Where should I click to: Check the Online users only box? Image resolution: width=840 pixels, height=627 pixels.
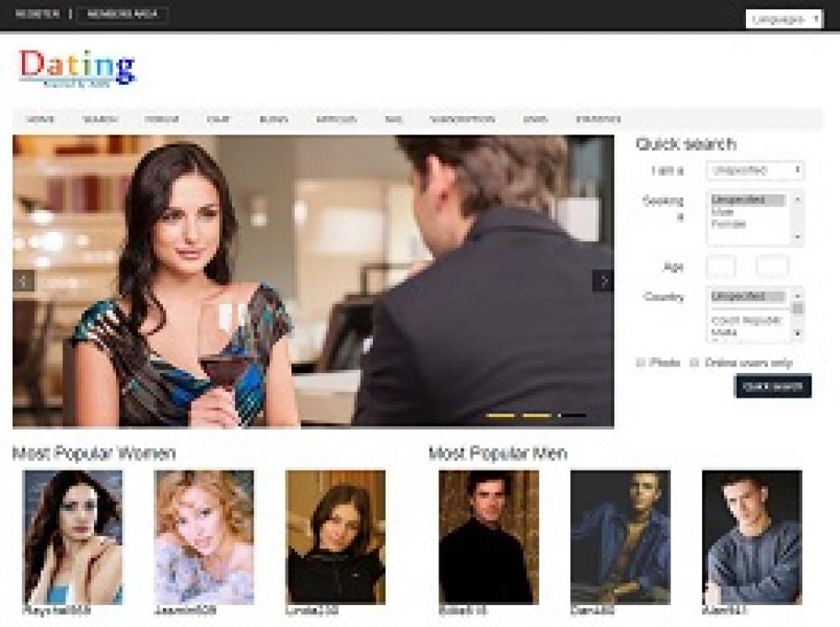[695, 363]
